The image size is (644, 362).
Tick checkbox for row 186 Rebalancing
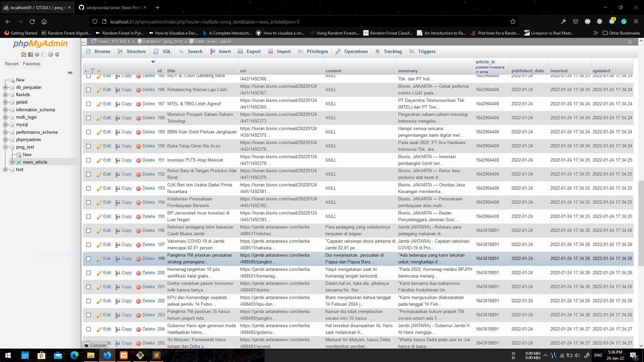point(89,90)
